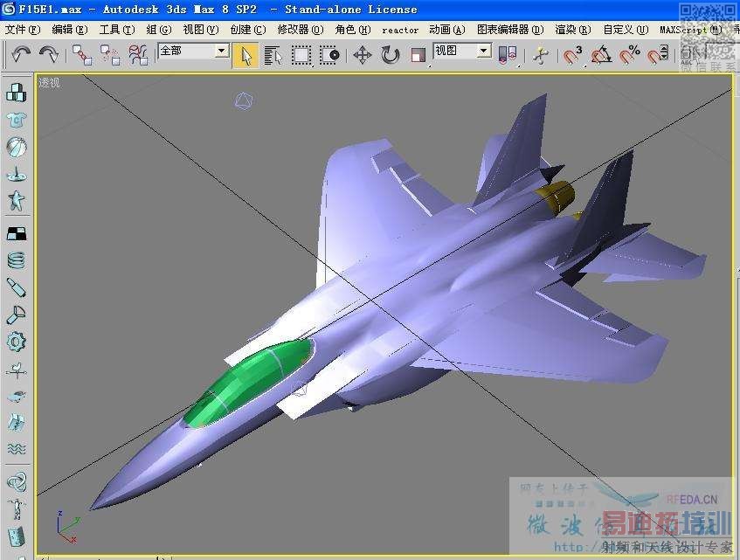This screenshot has height=560, width=740.
Task: Select the green cockpit canopy of the jet
Action: tap(248, 382)
